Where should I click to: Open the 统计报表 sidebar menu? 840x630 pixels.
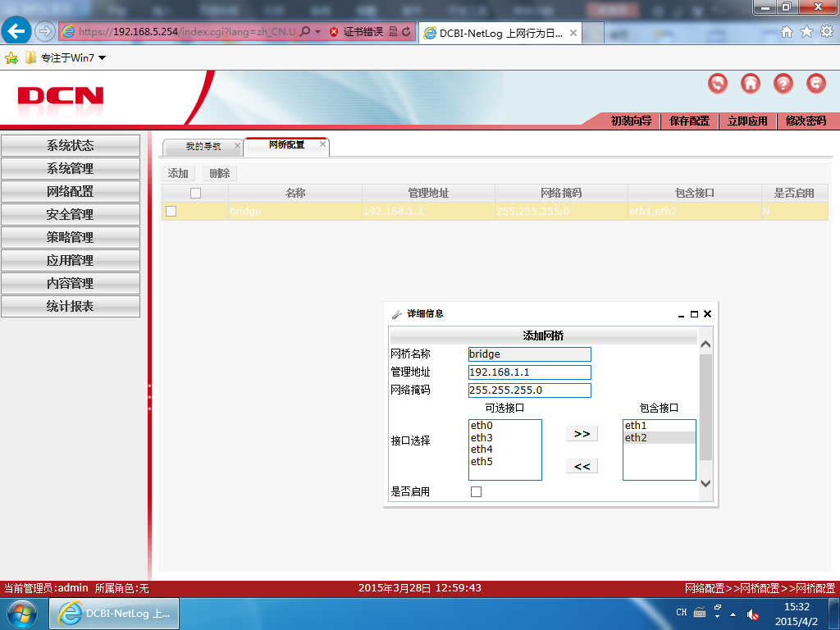coord(71,306)
